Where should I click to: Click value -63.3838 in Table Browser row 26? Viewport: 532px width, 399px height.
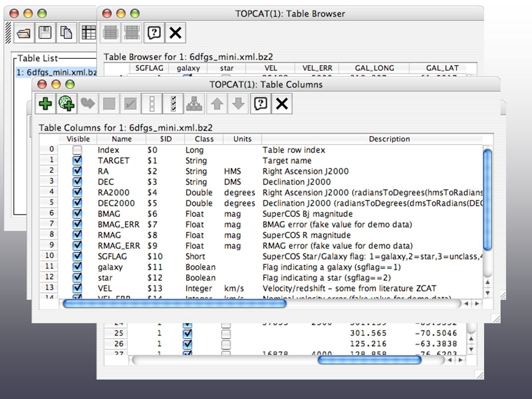(436, 344)
